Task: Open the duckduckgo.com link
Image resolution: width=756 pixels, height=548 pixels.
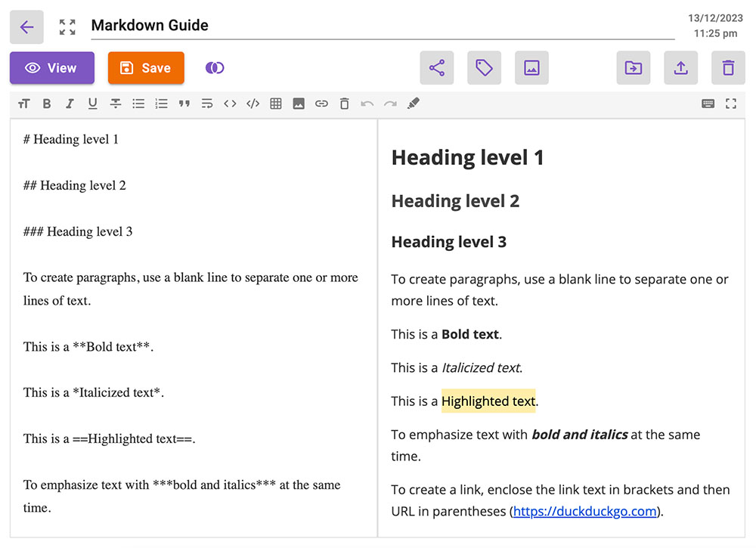Action: [x=584, y=511]
